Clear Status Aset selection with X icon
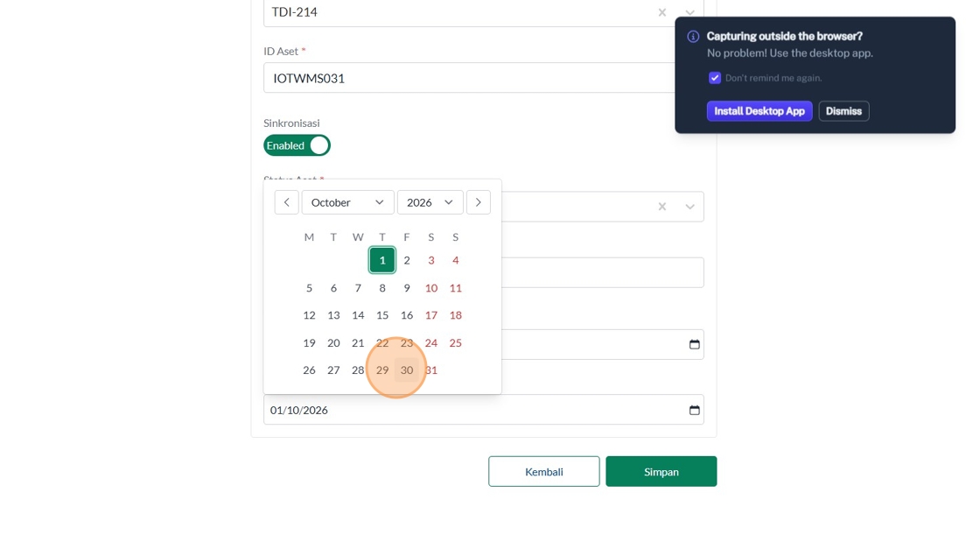Screen dimensions: 980x549 [662, 207]
